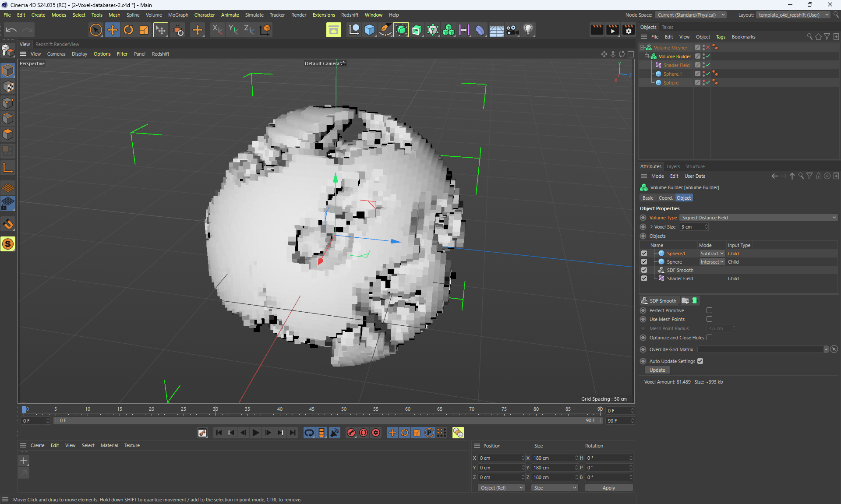The image size is (841, 504).
Task: Open Sphere.1 Subtract mode dropdown
Action: tap(712, 254)
